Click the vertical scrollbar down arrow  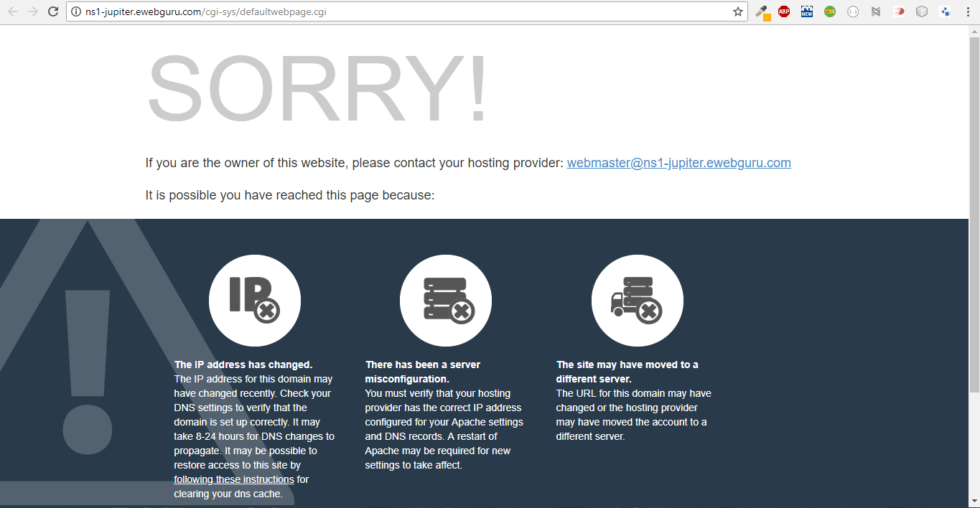click(974, 501)
